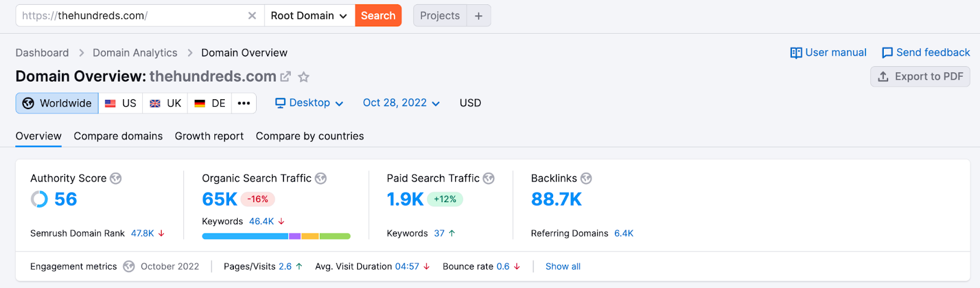Click the plus icon next to Projects
Viewport: 980px width, 288px height.
(478, 16)
